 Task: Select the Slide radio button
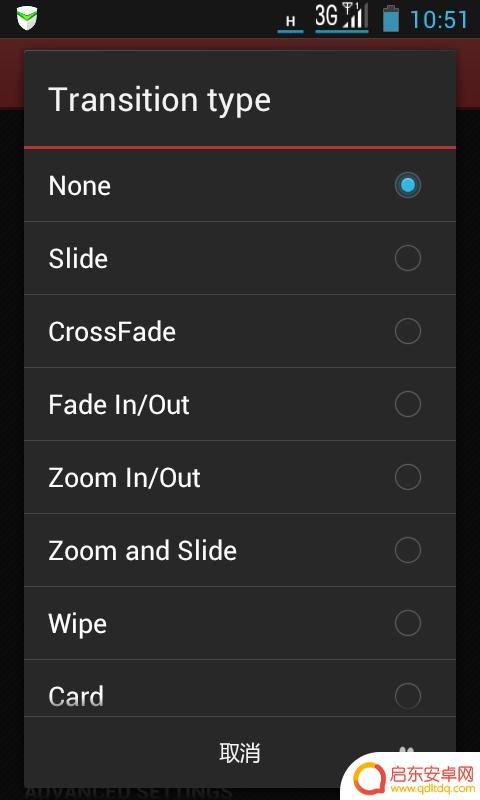click(408, 258)
